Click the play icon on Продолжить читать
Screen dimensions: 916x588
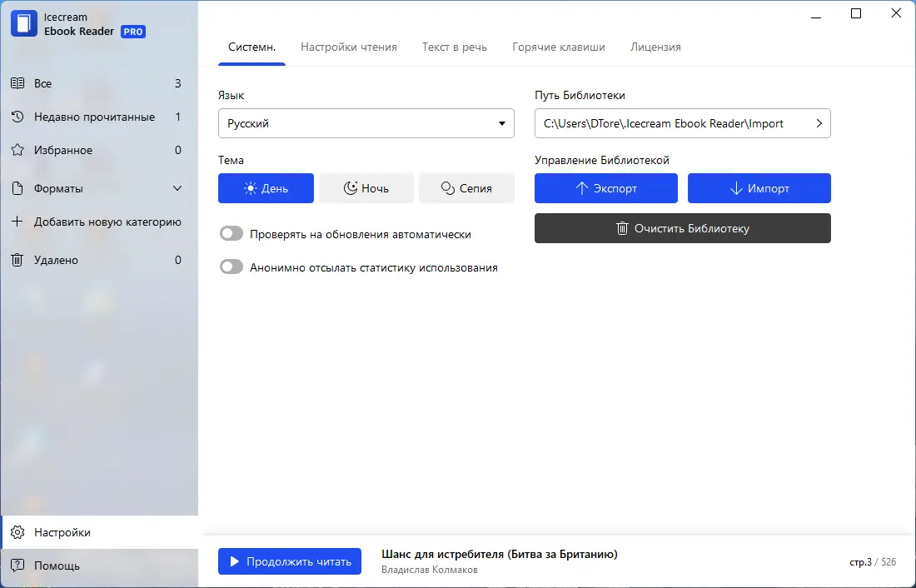(x=235, y=561)
